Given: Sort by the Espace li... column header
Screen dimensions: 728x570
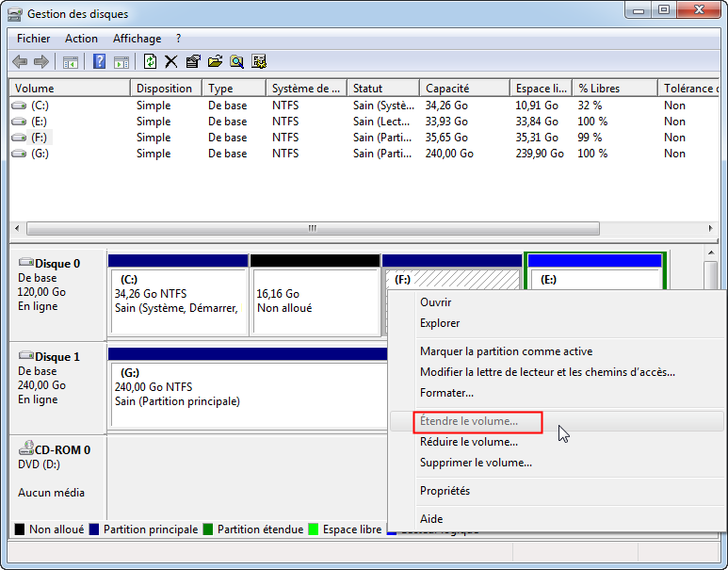Looking at the screenshot, I should [541, 89].
